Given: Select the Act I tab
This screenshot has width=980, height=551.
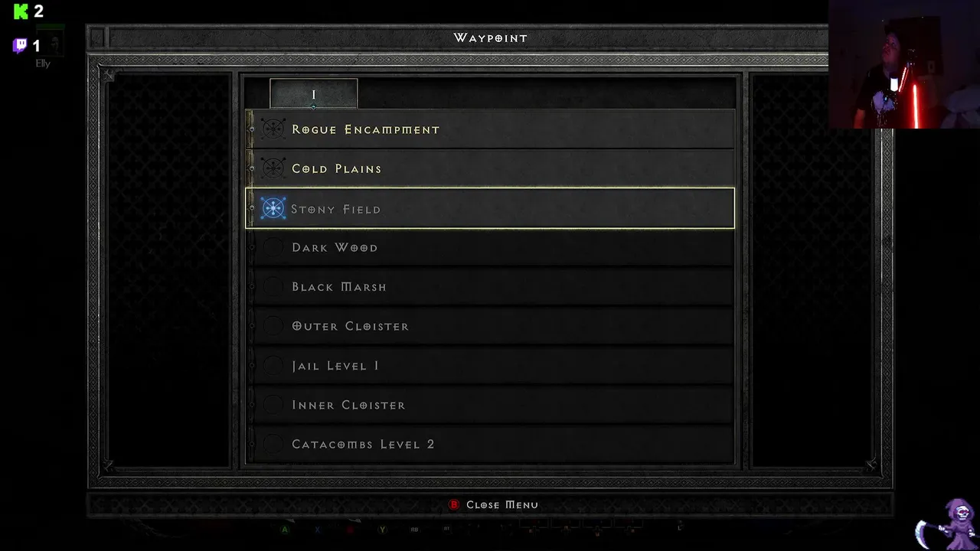Looking at the screenshot, I should coord(313,94).
